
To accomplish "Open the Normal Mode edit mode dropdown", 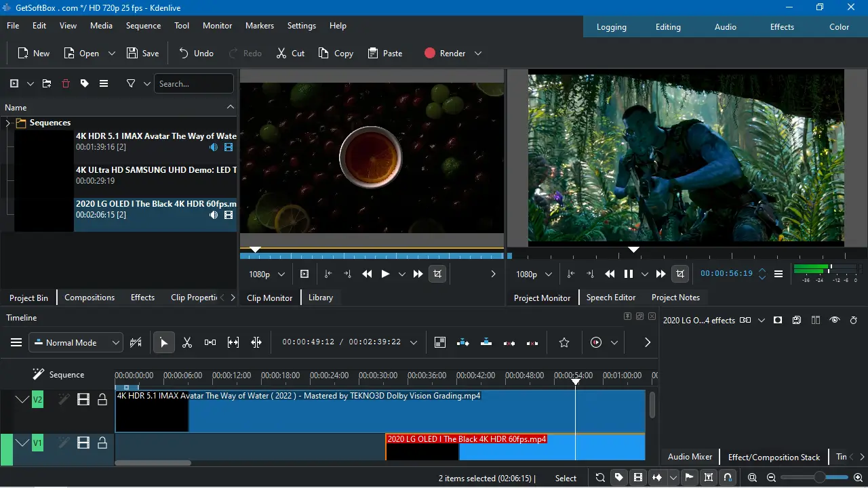I will tap(76, 342).
